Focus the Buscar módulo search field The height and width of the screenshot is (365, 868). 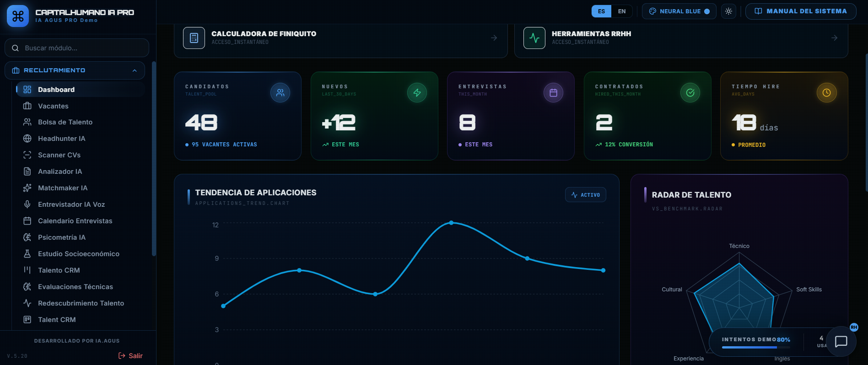[x=77, y=48]
